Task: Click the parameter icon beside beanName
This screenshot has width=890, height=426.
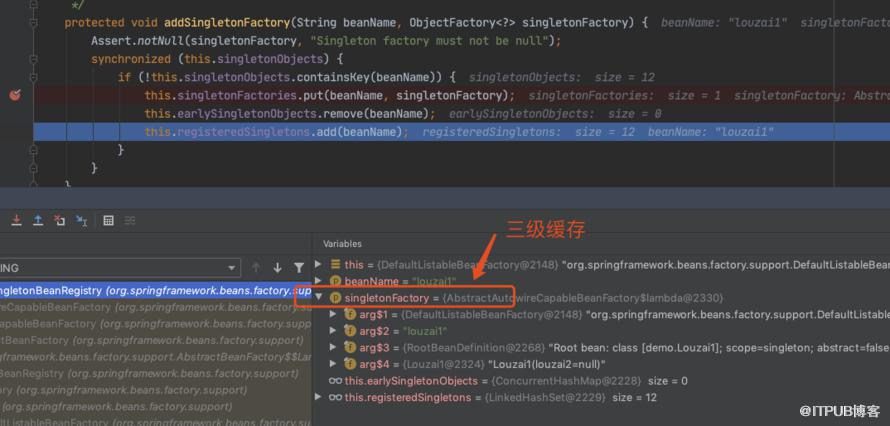Action: 335,281
